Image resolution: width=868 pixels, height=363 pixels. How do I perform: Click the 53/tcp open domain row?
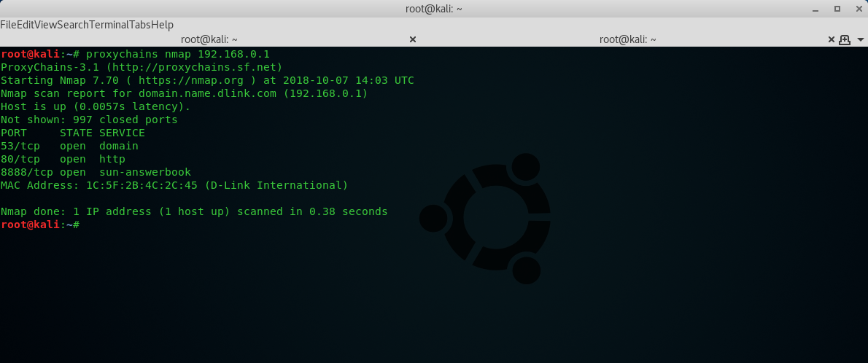(x=69, y=146)
